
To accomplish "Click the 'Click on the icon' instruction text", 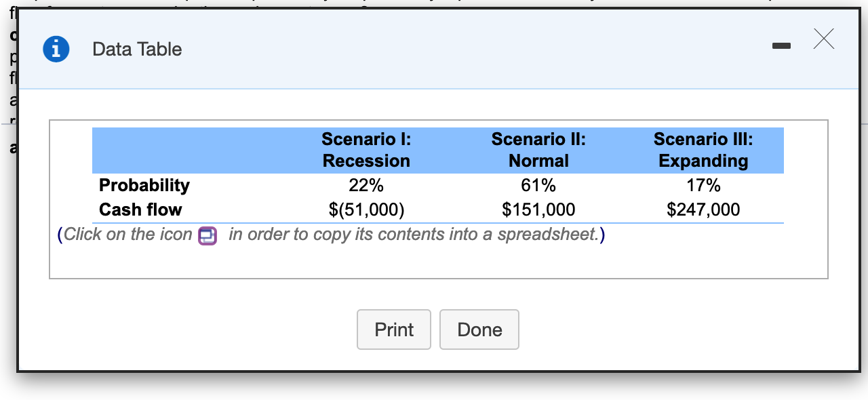I will click(128, 235).
